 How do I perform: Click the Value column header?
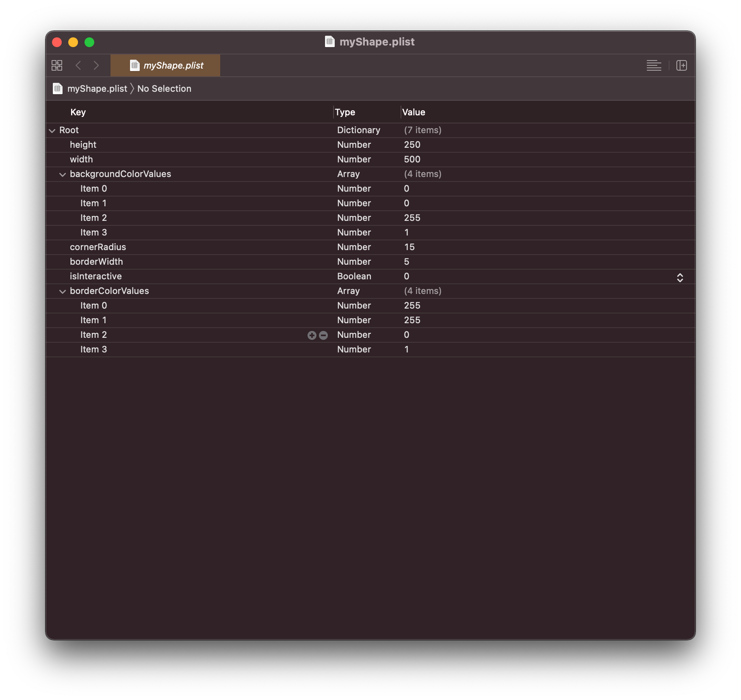(414, 112)
